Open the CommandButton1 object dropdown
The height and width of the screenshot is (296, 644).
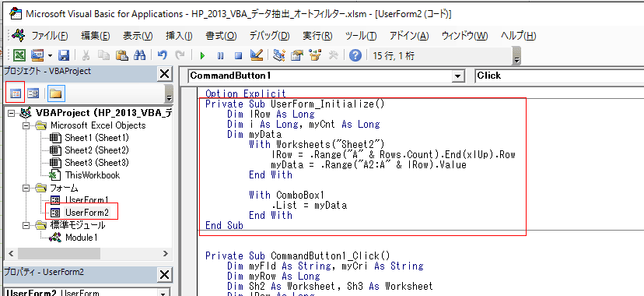tap(457, 76)
